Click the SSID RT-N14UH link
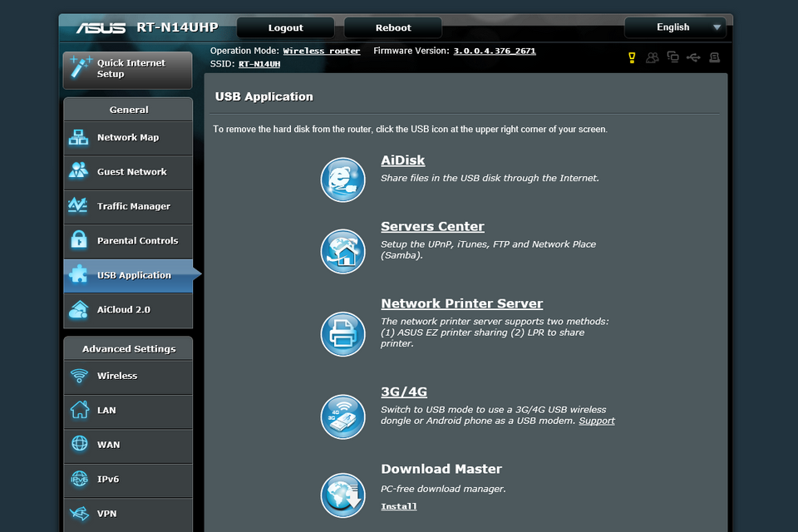The image size is (798, 532). pyautogui.click(x=259, y=64)
